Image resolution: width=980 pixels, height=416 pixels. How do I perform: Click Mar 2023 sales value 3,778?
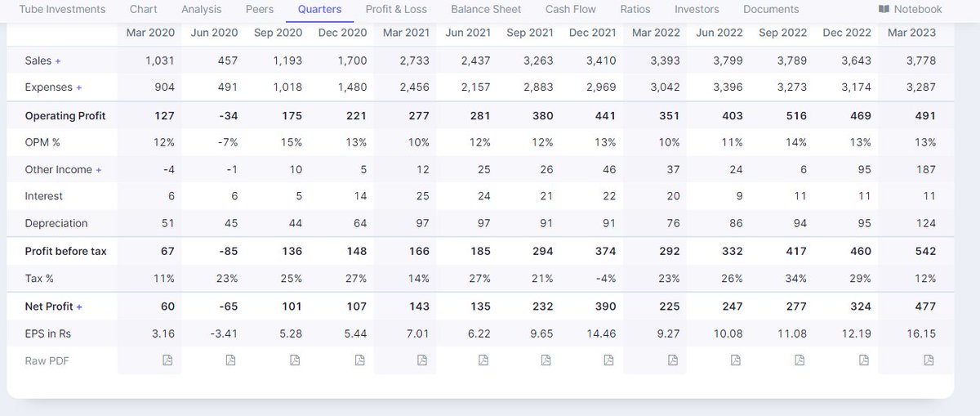pos(921,60)
